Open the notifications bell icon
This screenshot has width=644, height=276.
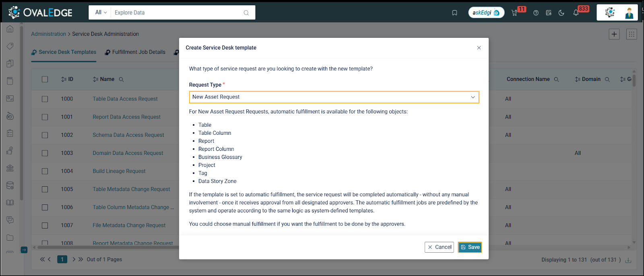tap(576, 13)
